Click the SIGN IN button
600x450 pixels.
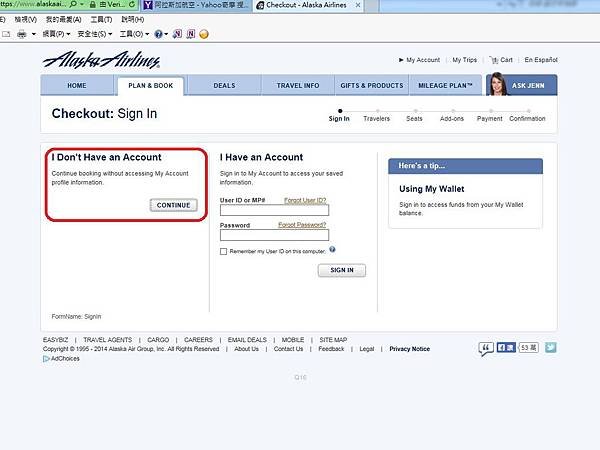click(342, 270)
